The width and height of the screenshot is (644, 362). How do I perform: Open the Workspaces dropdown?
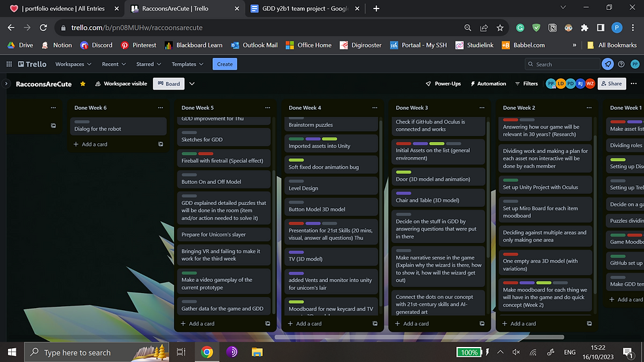[x=73, y=64]
